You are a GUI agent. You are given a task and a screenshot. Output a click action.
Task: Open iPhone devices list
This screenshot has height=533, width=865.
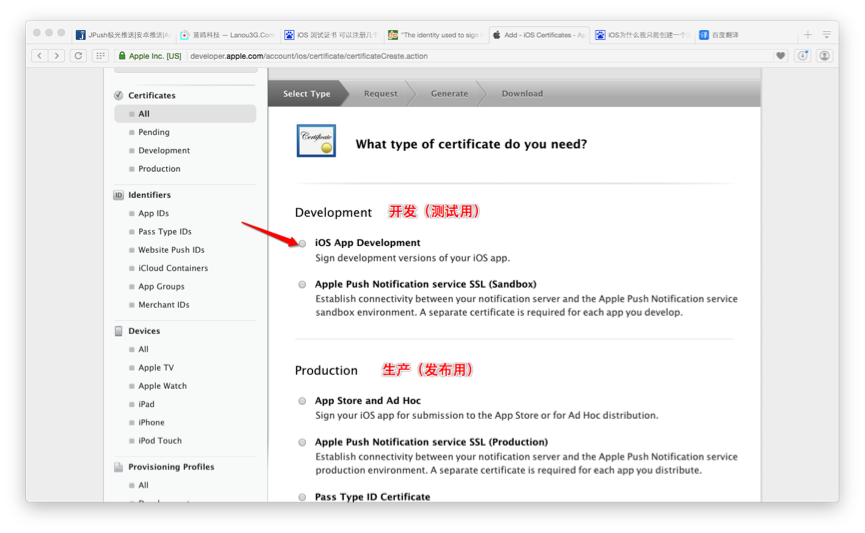(x=151, y=422)
